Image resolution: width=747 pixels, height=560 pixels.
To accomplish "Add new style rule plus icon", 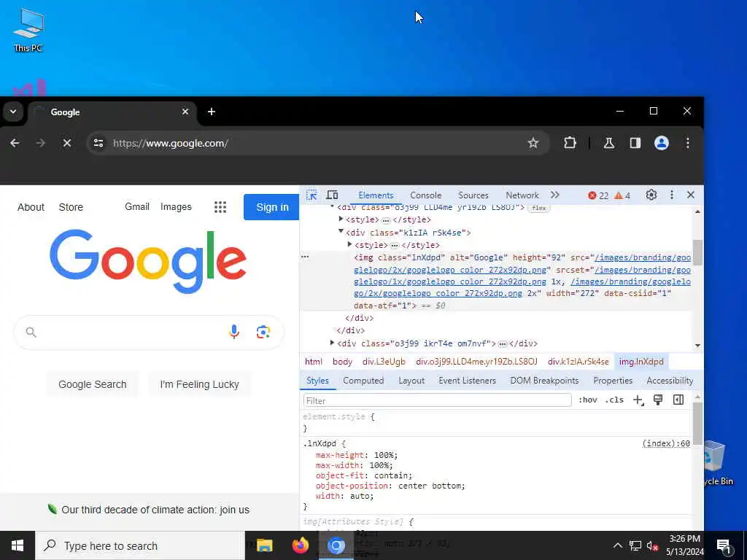I will pos(638,400).
